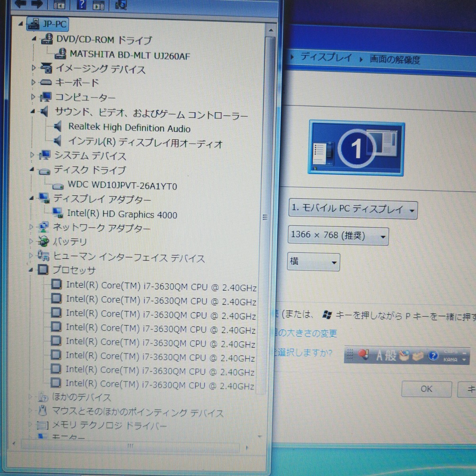
Task: Click 画面の解像度 in the breadcrumb
Action: [x=395, y=59]
